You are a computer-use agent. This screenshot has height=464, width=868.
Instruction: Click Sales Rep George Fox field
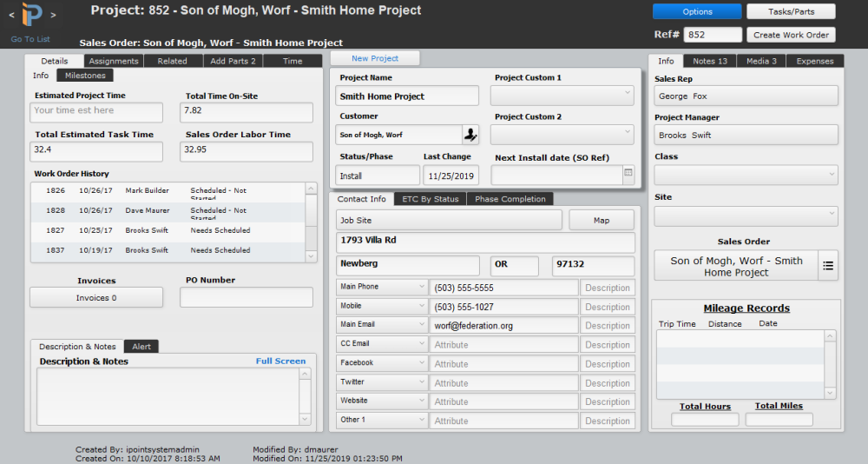click(x=746, y=96)
